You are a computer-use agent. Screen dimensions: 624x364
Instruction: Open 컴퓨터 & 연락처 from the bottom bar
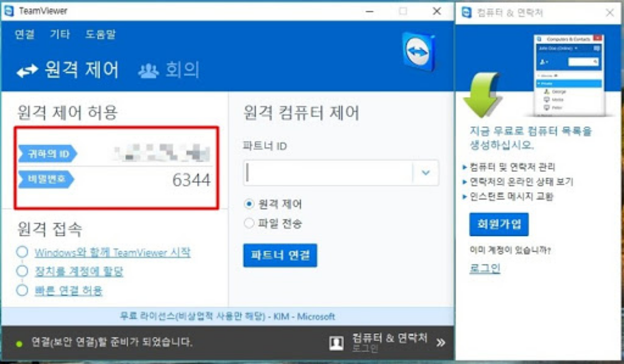[390, 338]
